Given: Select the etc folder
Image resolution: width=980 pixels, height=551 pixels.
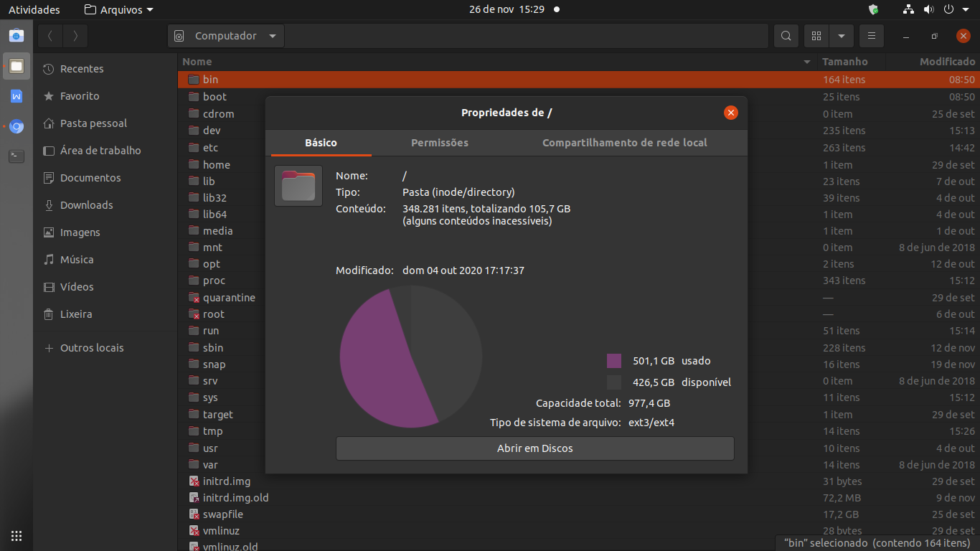Looking at the screenshot, I should pyautogui.click(x=210, y=147).
